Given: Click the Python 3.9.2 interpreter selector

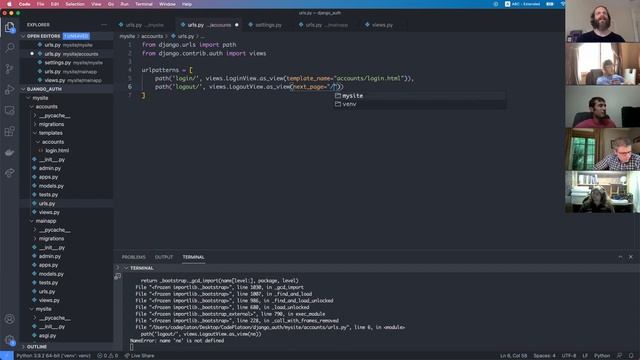Looking at the screenshot, I should pos(53,356).
